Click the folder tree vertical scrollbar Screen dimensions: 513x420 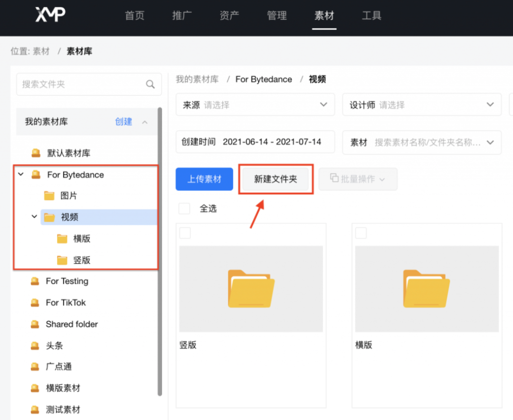pyautogui.click(x=160, y=252)
